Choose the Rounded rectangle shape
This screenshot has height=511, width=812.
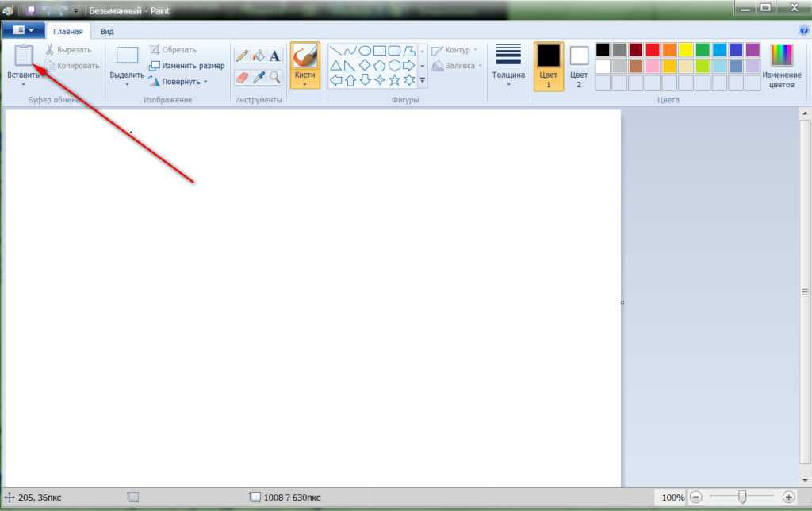(x=394, y=51)
